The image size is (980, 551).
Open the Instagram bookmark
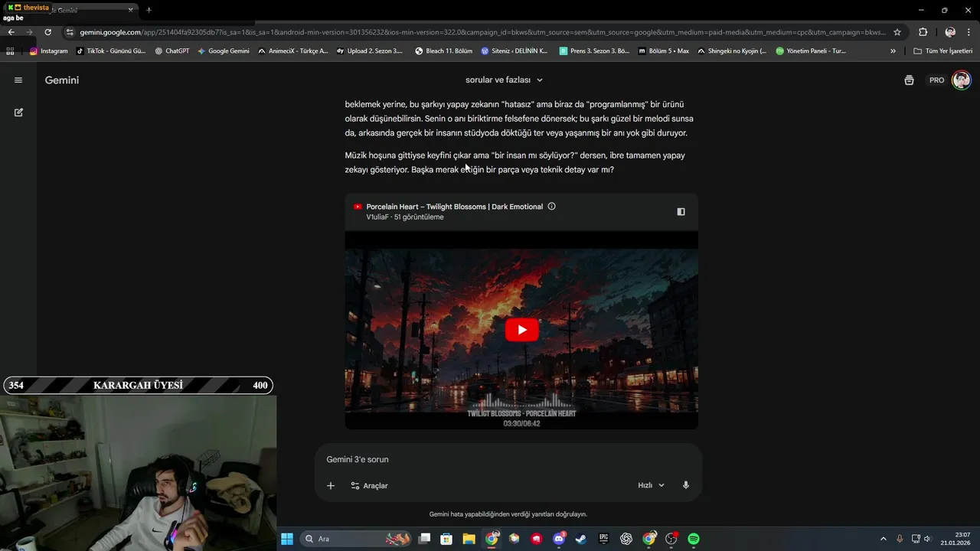(x=48, y=51)
